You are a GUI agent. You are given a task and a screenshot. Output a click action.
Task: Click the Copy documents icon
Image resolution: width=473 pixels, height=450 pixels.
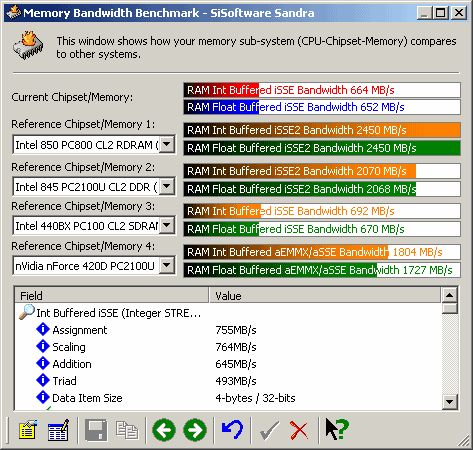[x=127, y=430]
